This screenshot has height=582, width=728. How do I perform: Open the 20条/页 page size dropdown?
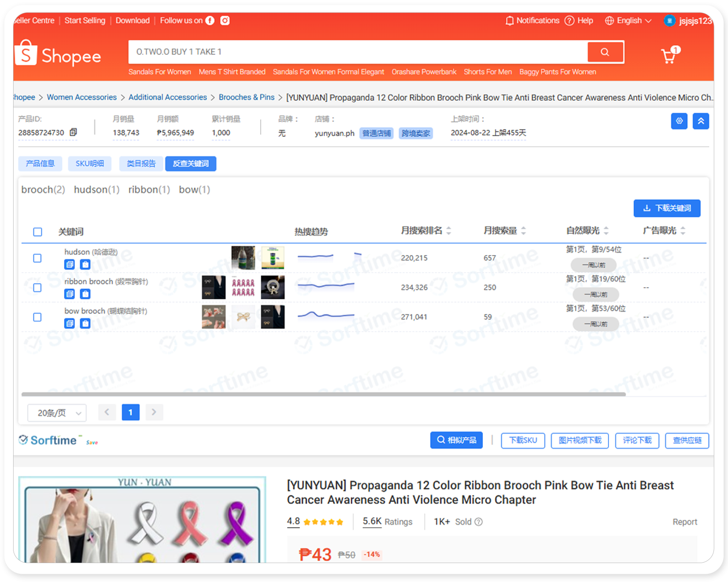click(56, 413)
